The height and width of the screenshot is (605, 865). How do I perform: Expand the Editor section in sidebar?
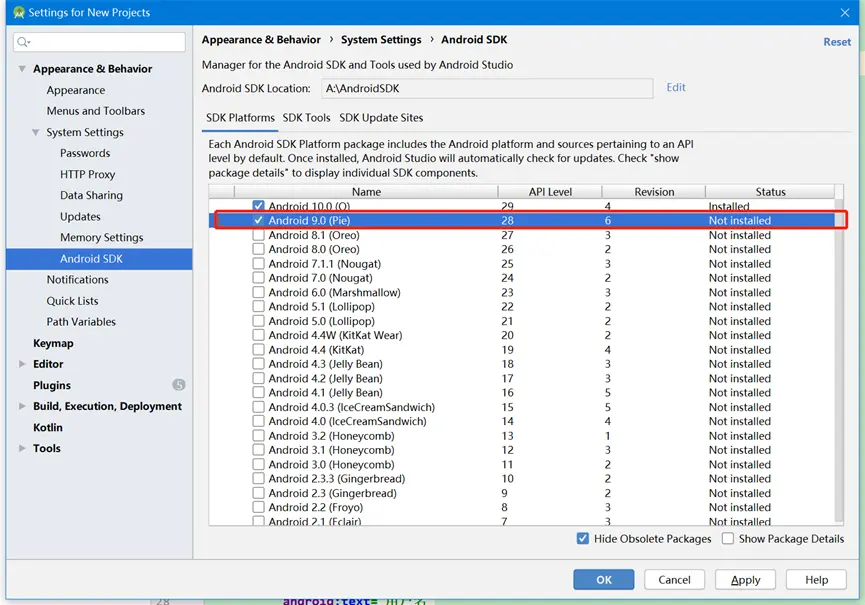pos(22,364)
